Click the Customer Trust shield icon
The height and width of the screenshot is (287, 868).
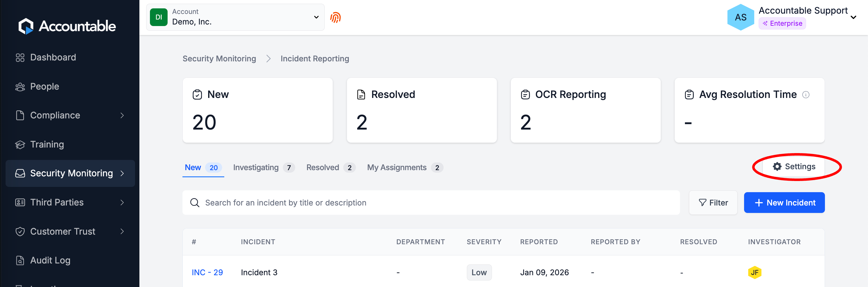(x=20, y=231)
